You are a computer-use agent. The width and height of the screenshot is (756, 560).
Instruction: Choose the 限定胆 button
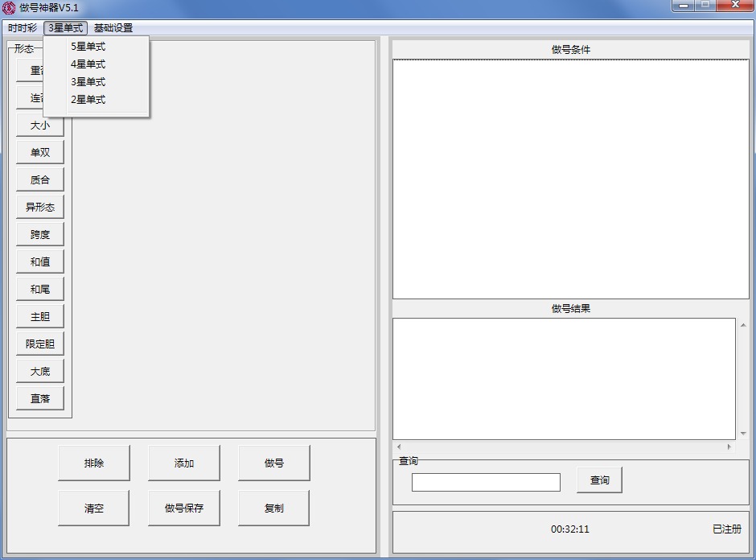click(40, 344)
